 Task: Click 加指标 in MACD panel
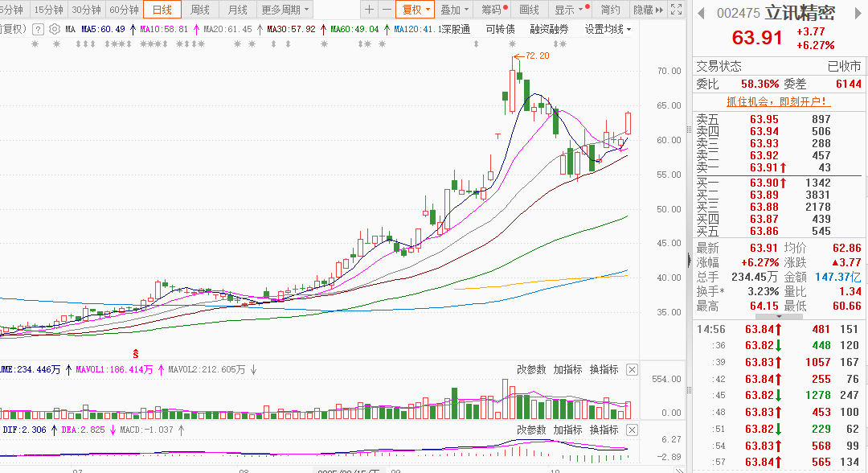click(x=567, y=430)
